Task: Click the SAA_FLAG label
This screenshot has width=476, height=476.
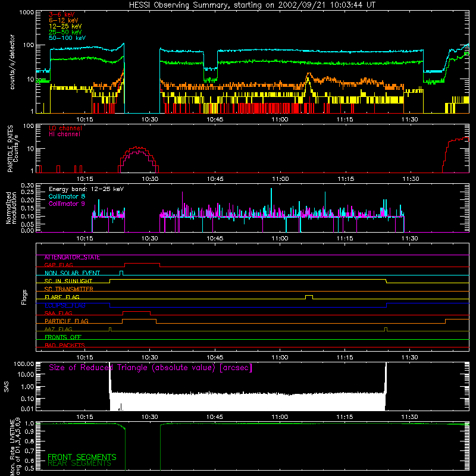Action: pos(58,314)
